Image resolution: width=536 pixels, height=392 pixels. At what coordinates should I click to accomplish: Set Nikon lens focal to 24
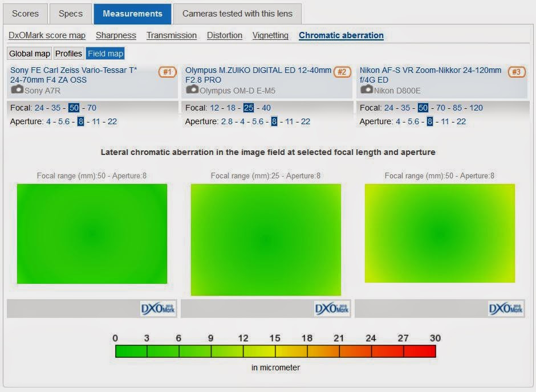pyautogui.click(x=389, y=108)
